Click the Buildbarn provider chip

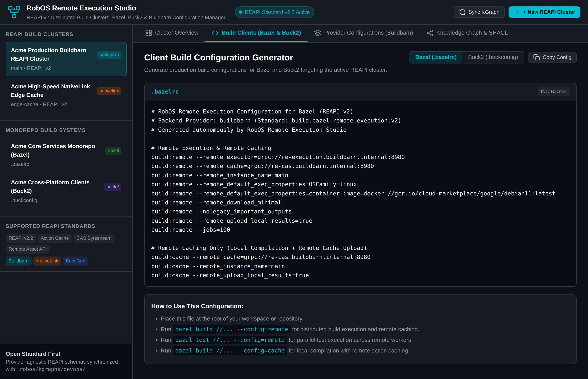pos(18,261)
